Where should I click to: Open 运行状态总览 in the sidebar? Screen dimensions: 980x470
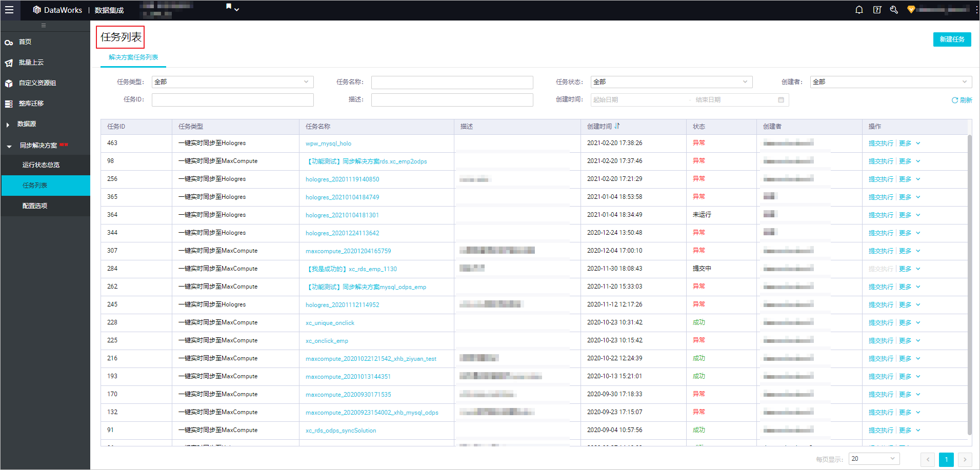click(41, 165)
